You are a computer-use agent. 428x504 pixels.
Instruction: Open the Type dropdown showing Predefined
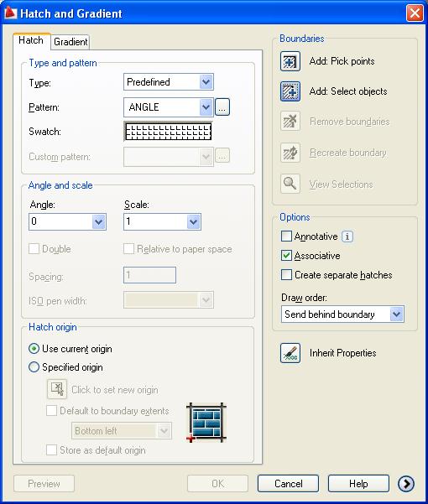click(169, 82)
